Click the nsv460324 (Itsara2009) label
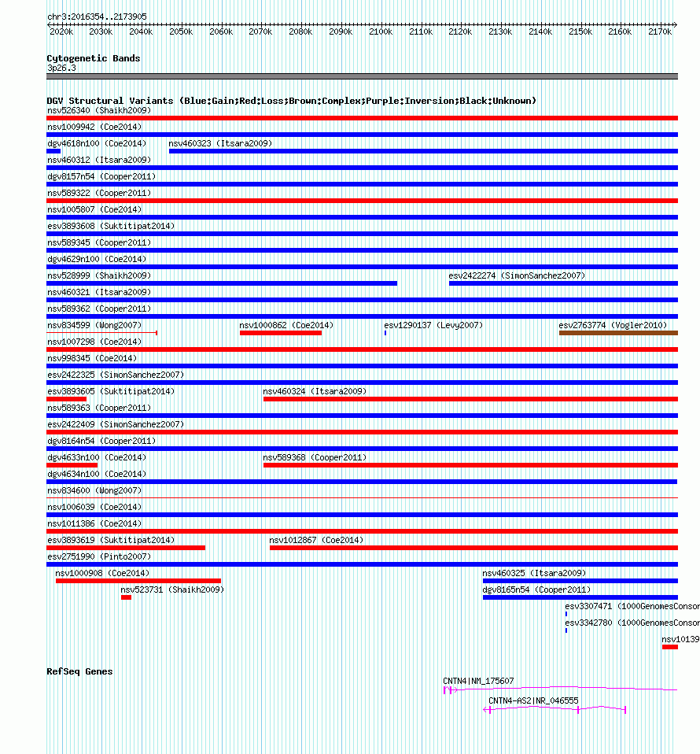 point(315,391)
